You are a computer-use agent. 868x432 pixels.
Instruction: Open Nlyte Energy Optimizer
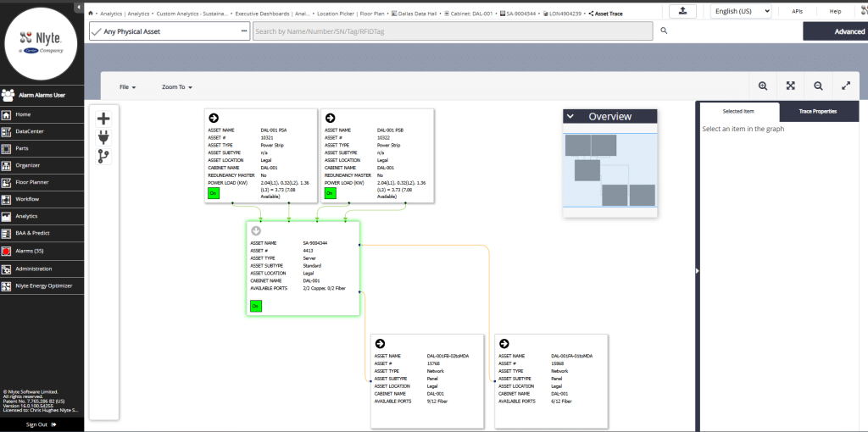(x=42, y=286)
